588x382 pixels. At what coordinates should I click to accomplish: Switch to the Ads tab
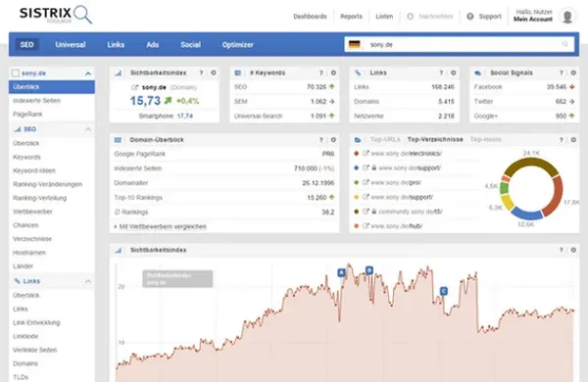point(152,45)
